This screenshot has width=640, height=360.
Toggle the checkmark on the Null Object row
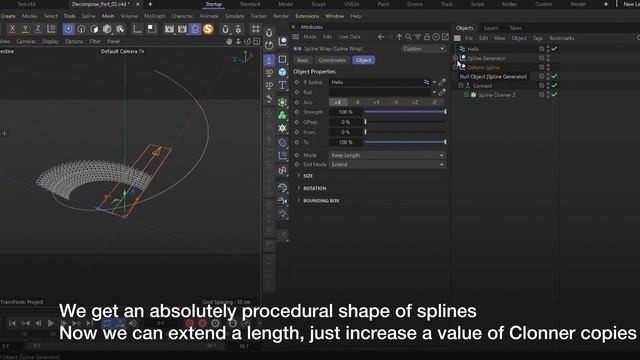(554, 76)
